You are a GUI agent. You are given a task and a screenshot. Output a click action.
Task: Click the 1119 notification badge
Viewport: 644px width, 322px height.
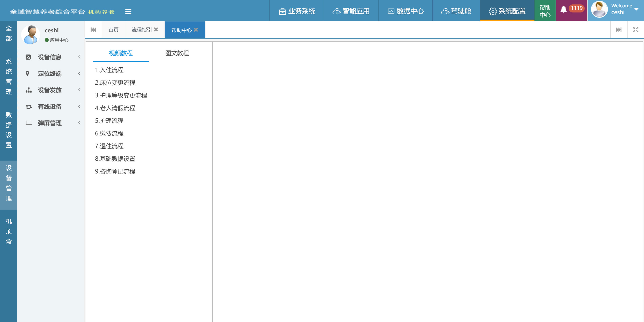[x=577, y=8]
